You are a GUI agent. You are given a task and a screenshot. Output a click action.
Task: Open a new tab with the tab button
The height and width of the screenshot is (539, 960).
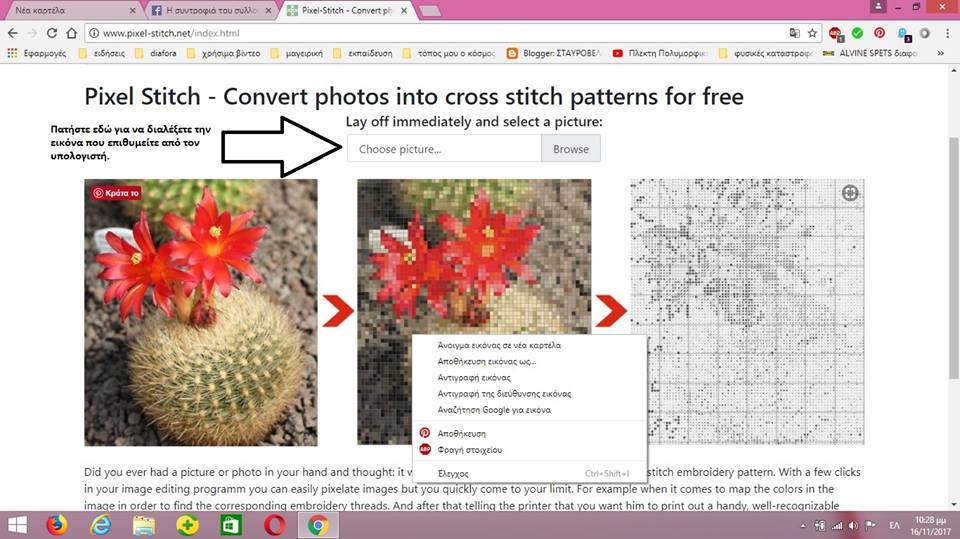(430, 11)
